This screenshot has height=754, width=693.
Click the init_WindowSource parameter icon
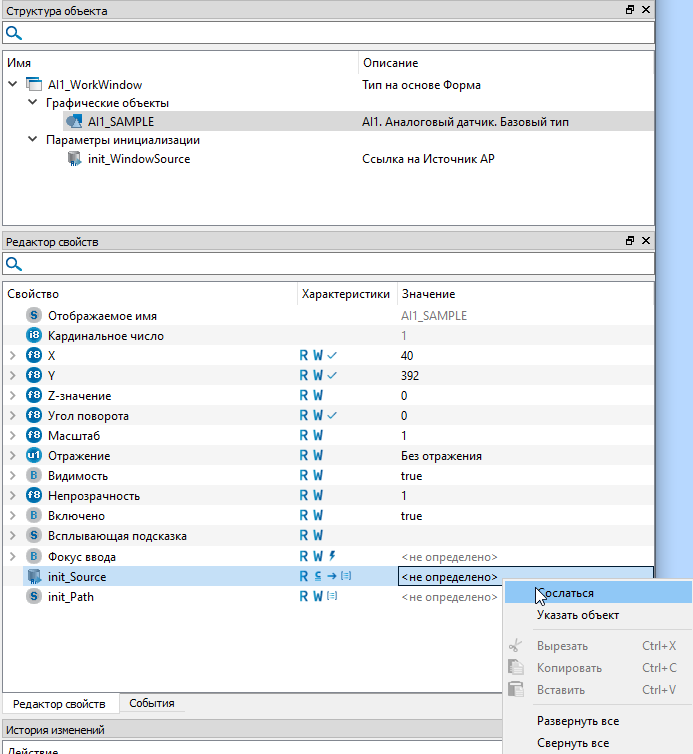point(74,158)
